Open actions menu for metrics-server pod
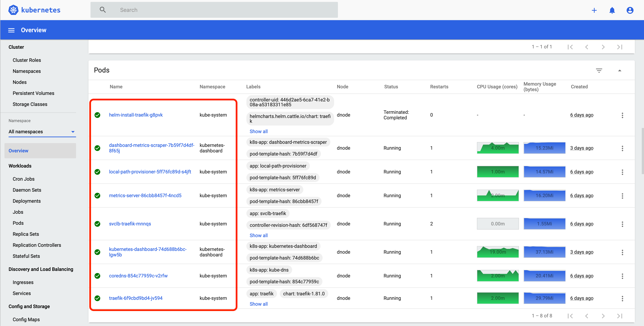Screen dimensions: 644x326 click(622, 196)
